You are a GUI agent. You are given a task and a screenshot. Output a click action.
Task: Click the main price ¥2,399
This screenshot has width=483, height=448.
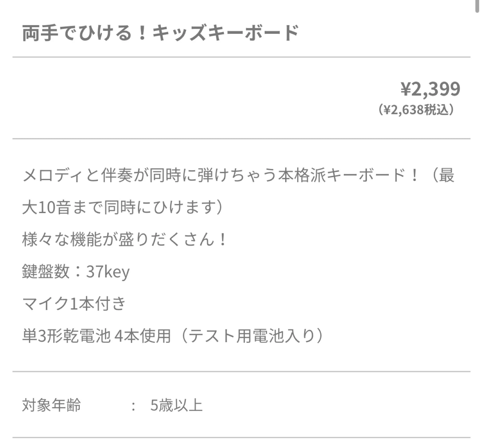point(430,89)
